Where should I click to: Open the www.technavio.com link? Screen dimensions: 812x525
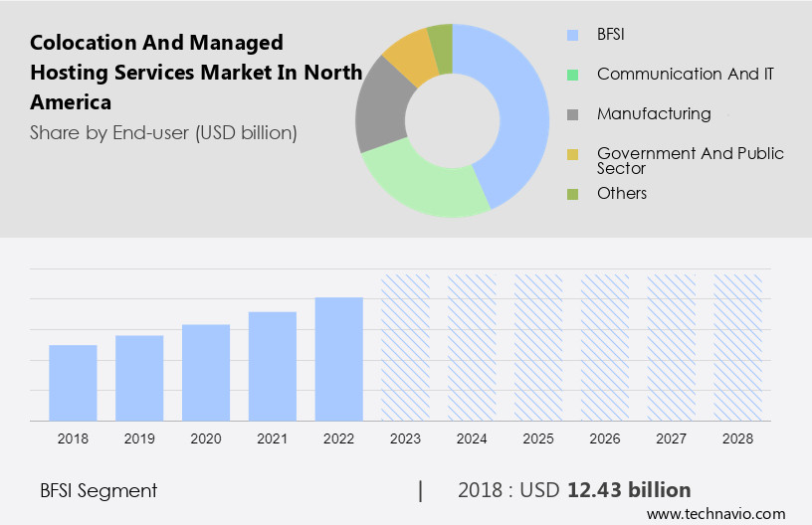(x=715, y=513)
